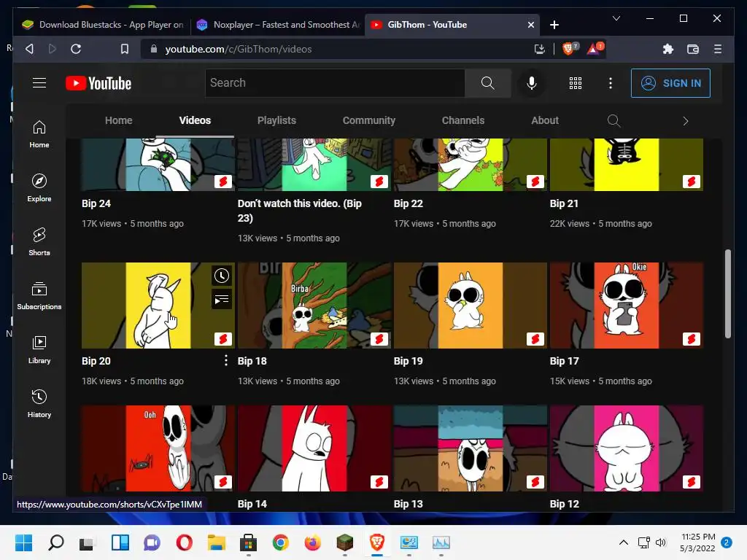
Task: Click the page vertical scrollbar thumb
Action: (x=727, y=293)
